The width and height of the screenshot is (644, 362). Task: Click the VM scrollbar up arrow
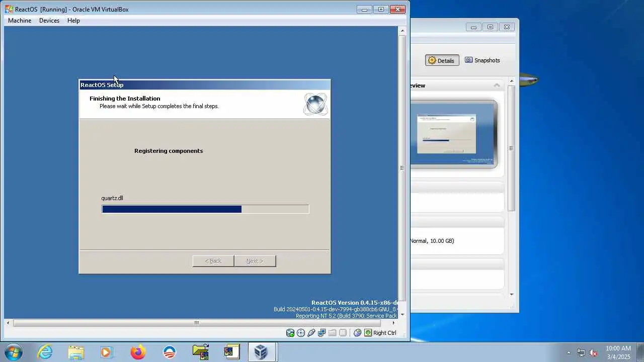tap(402, 31)
